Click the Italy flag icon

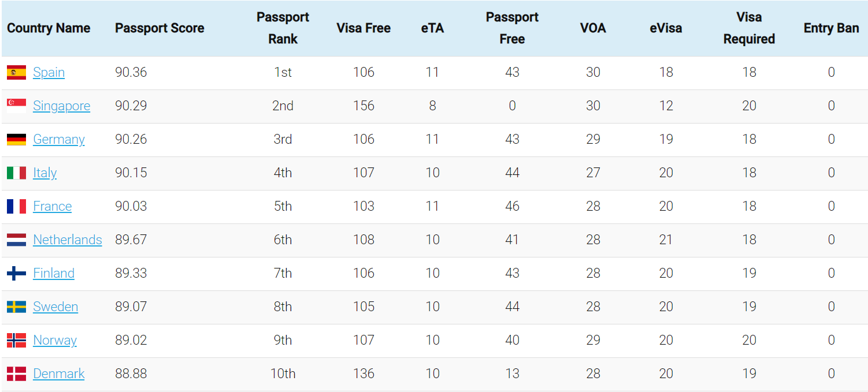coord(16,173)
